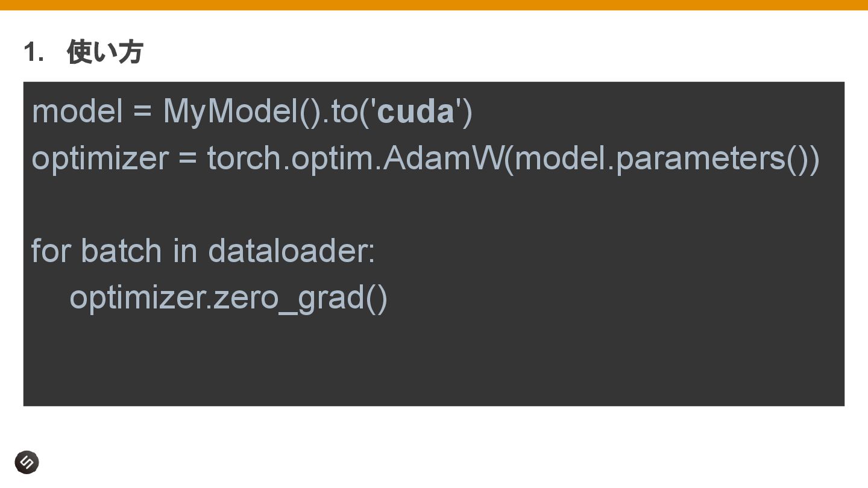Select the bold word cuda
This screenshot has height=488, width=868.
415,111
